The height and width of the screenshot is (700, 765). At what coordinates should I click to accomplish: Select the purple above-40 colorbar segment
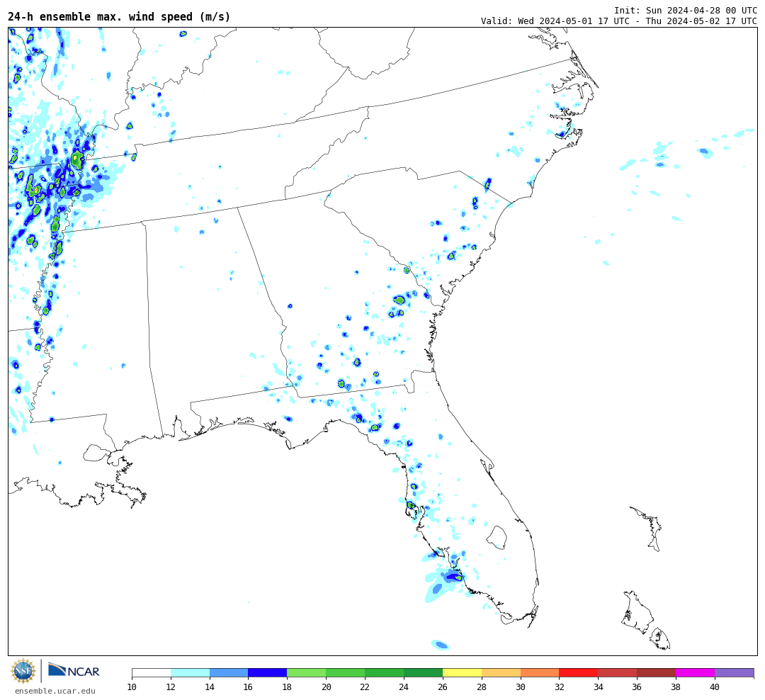[735, 673]
